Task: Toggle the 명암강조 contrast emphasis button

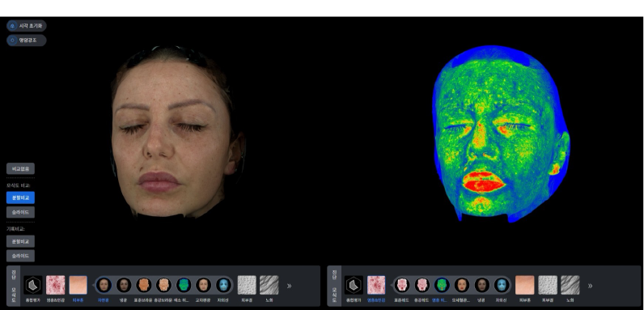Action: pos(26,40)
